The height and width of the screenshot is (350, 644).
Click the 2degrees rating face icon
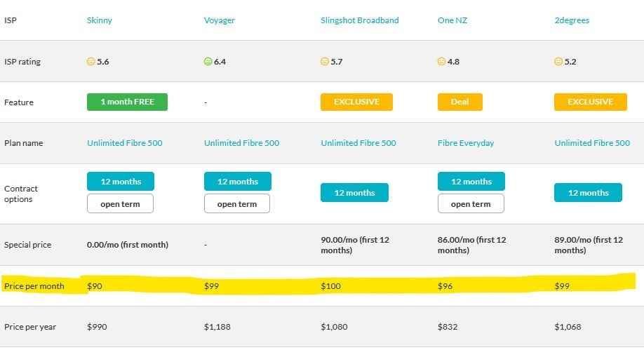[559, 62]
